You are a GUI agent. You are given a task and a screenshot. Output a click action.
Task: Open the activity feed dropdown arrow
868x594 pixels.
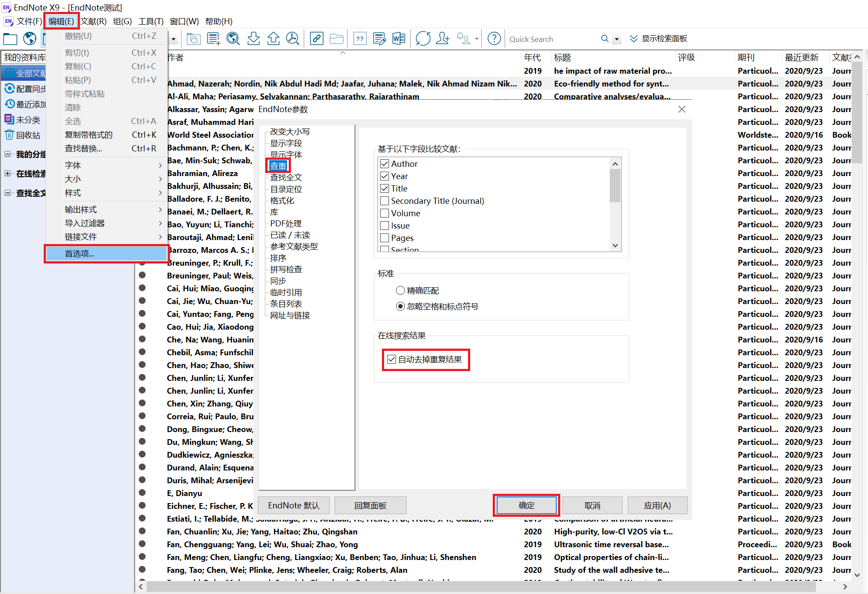click(x=477, y=39)
